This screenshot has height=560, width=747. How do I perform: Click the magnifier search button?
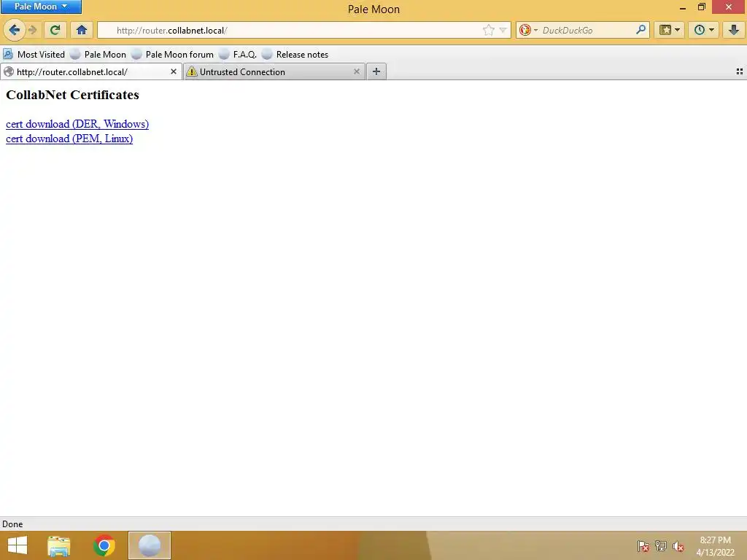click(x=640, y=30)
